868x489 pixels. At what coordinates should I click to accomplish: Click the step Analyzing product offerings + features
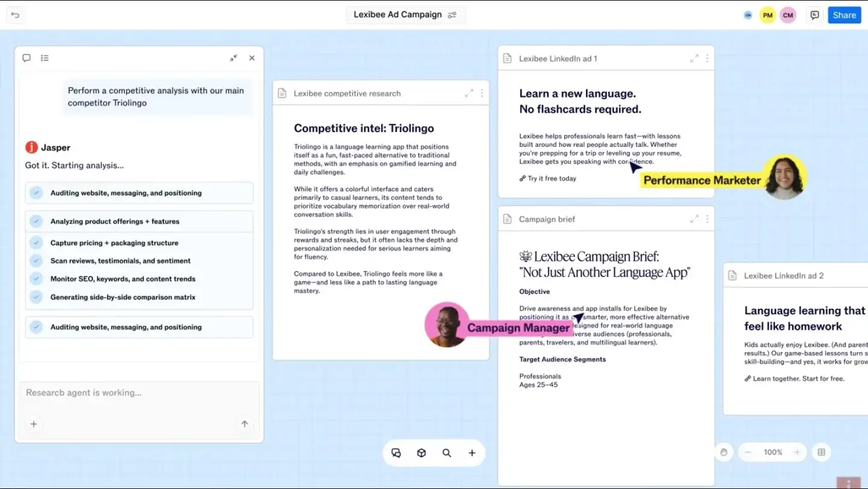coord(139,222)
